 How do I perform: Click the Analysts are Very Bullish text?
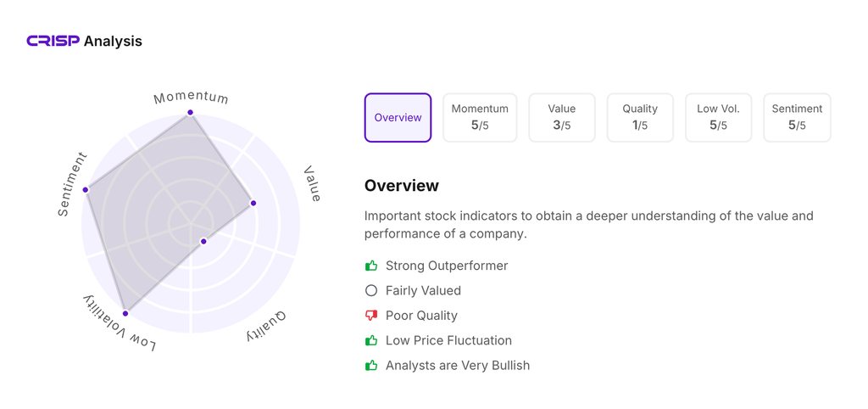click(458, 366)
